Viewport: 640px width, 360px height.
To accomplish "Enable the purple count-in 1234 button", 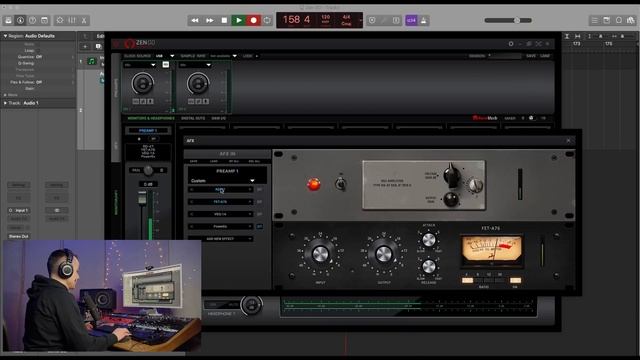I will click(411, 20).
